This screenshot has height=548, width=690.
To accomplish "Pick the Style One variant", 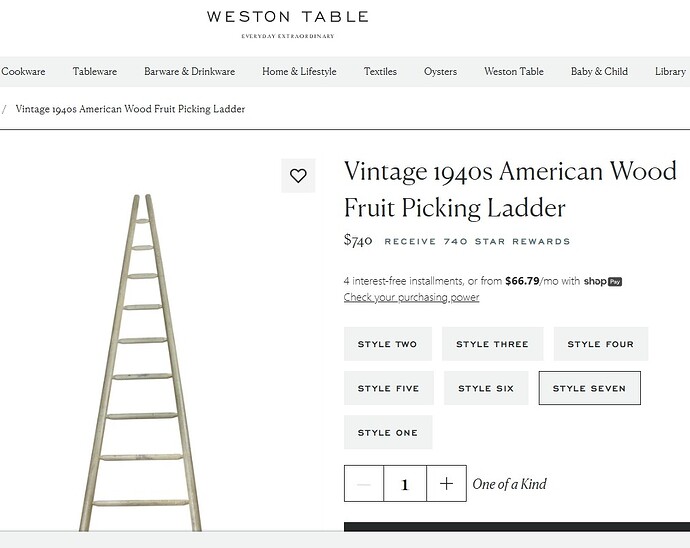I will pyautogui.click(x=388, y=432).
